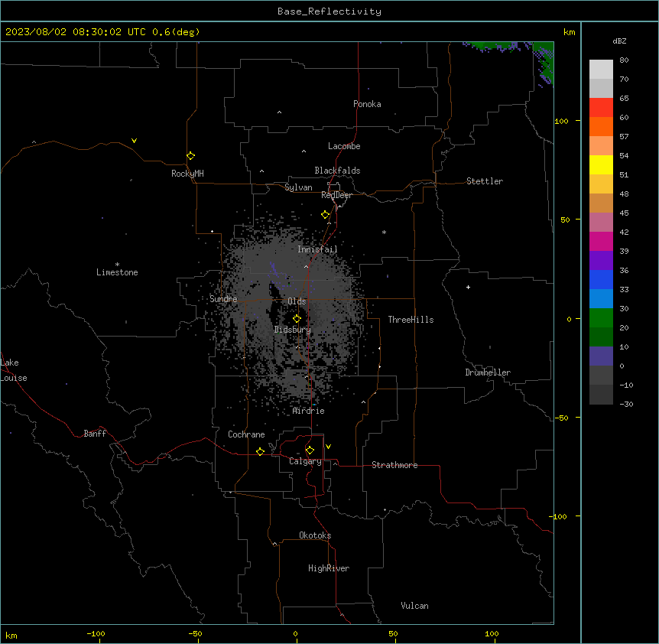Select the yellow diamond marker above Calgary

pos(310,450)
